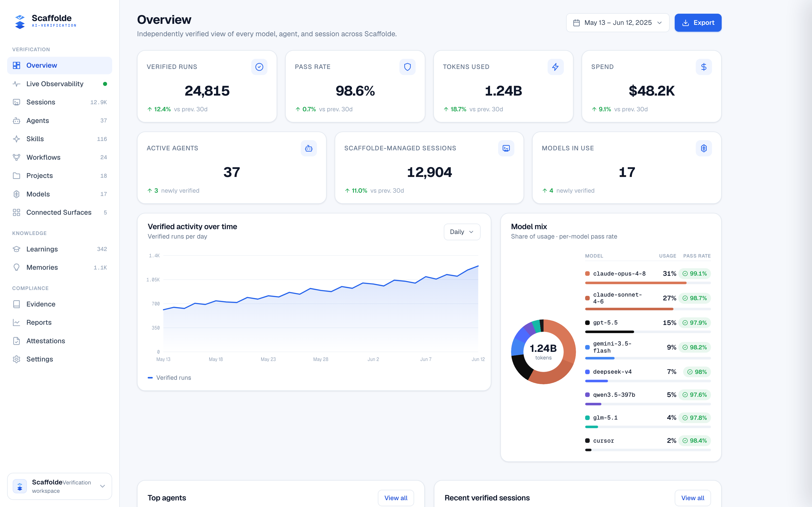Click the Models In Use card icon
The height and width of the screenshot is (507, 812).
[x=704, y=148]
